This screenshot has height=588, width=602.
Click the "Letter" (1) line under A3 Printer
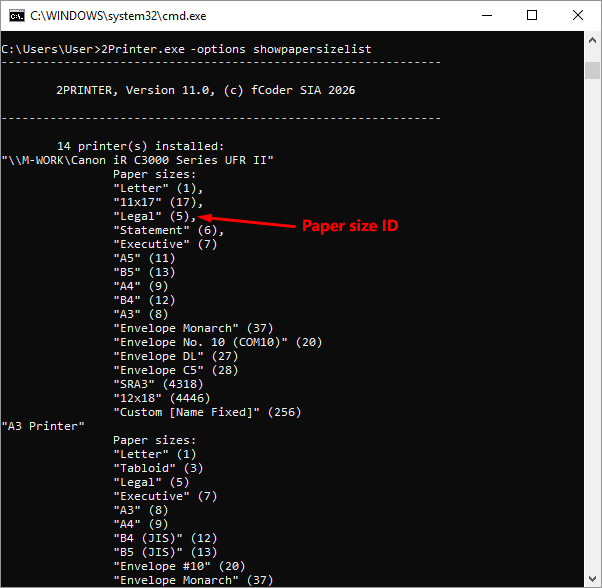(155, 454)
